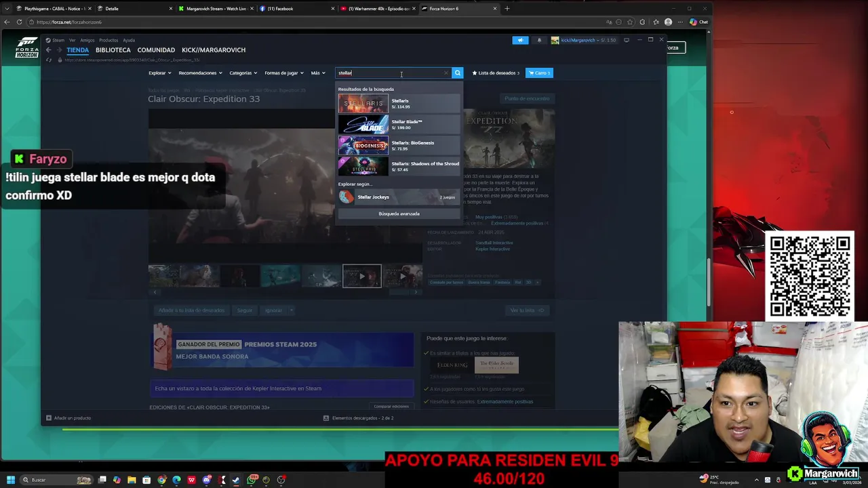Click Añadir un producto in Steam footer

(68, 418)
